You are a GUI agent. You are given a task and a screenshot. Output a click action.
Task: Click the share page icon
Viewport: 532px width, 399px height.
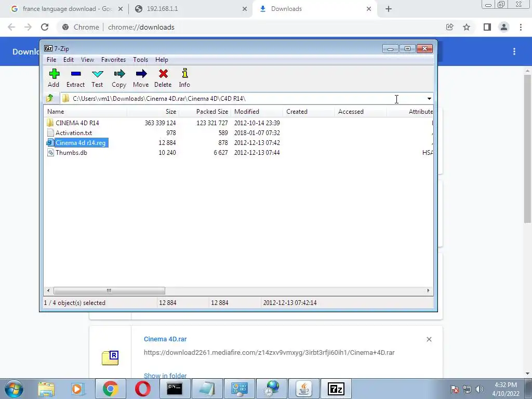pyautogui.click(x=450, y=27)
